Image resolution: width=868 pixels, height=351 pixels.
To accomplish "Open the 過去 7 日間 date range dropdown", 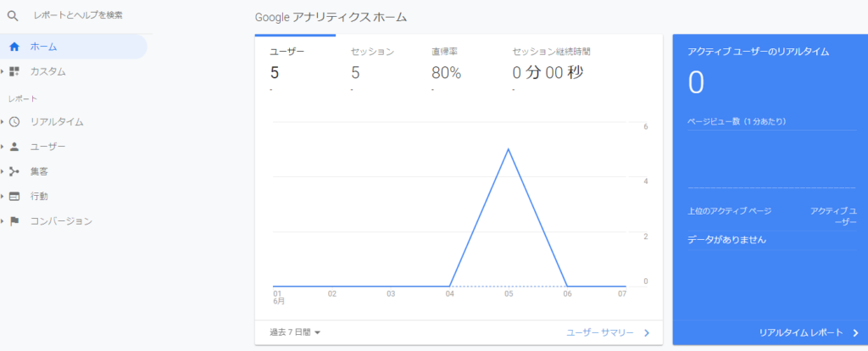I will [x=295, y=332].
